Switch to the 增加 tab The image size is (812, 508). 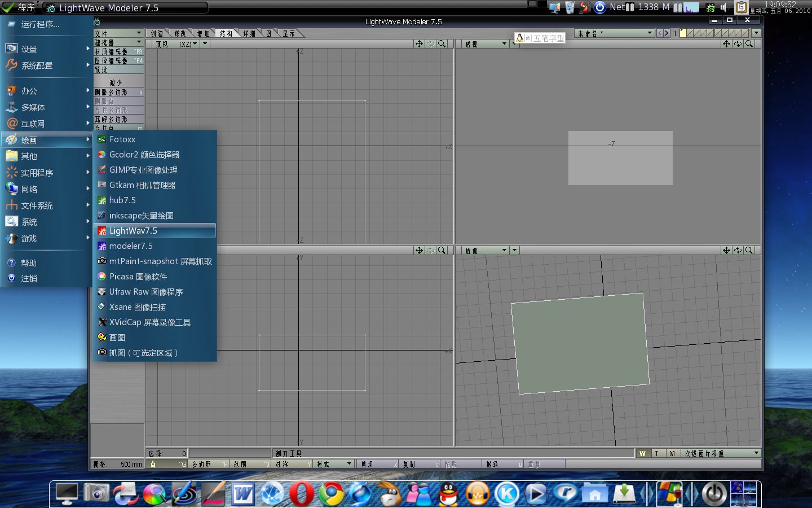coord(204,33)
